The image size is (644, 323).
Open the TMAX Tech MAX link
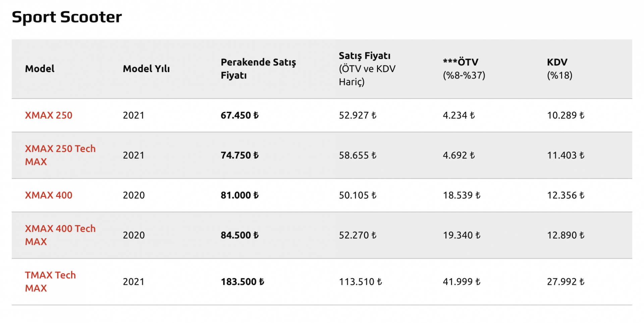[x=50, y=282]
